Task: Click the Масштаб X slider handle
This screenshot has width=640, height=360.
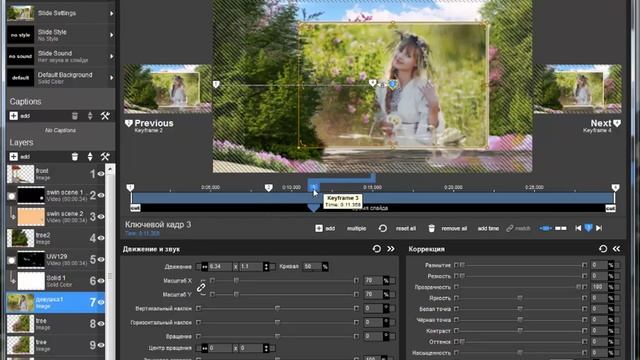Action: [236, 280]
